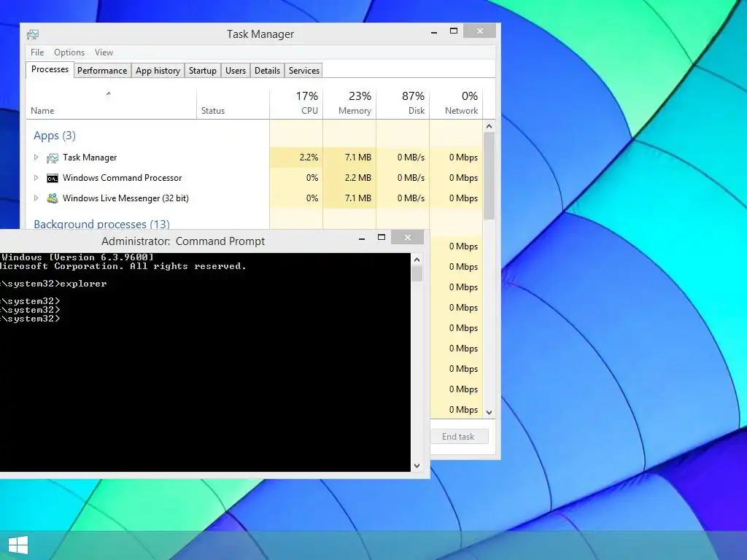
Task: Switch to the App history tab
Action: click(x=158, y=71)
